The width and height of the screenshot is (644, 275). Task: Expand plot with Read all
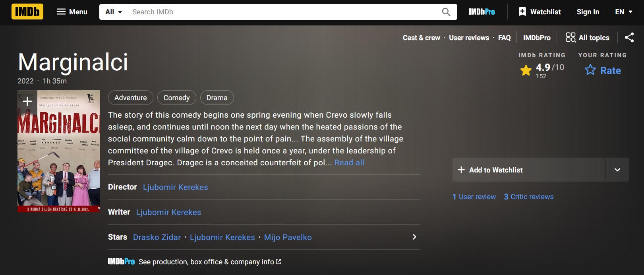tap(349, 163)
